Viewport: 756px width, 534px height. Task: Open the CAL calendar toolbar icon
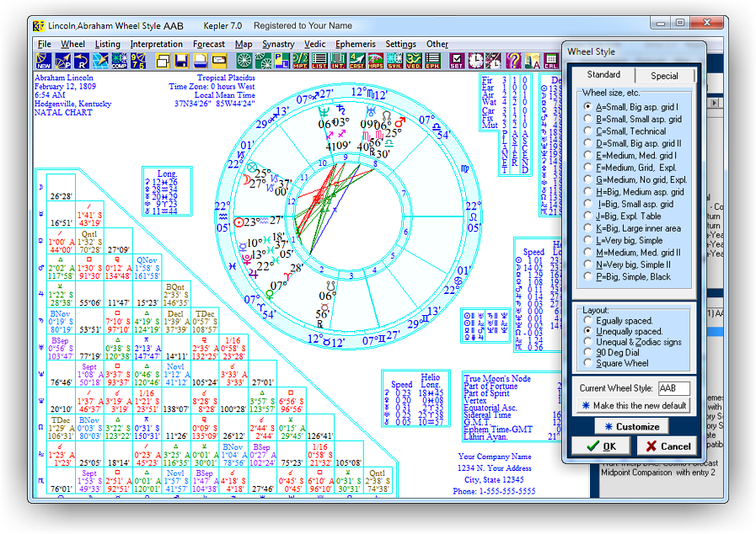click(x=550, y=61)
